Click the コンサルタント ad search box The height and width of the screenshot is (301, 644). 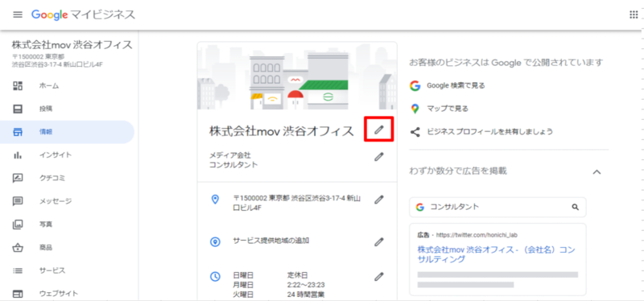tap(497, 207)
